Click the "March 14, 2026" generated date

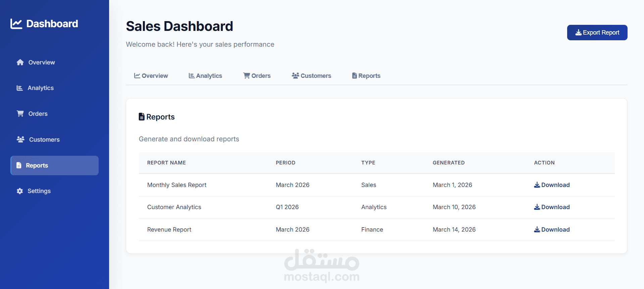(454, 230)
